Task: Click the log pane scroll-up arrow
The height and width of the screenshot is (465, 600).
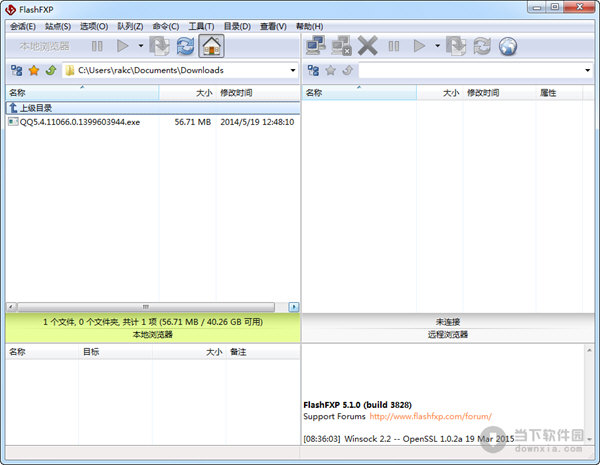Action: [589, 350]
